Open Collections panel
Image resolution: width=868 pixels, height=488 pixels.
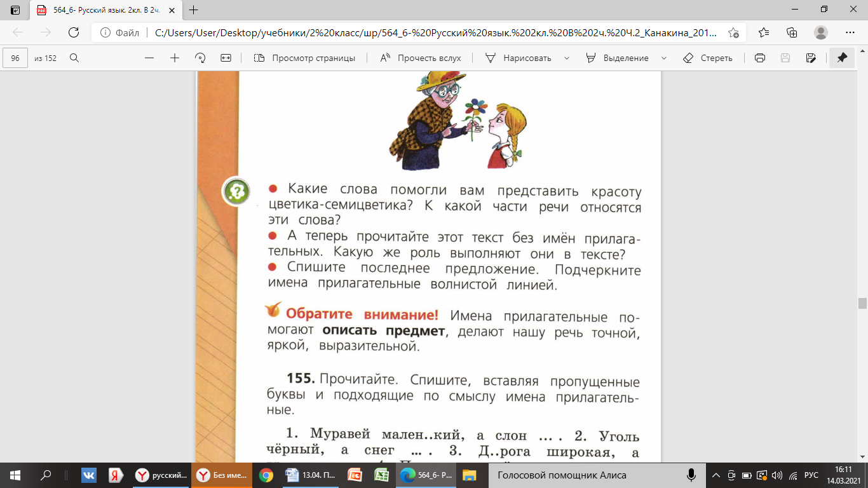click(x=792, y=32)
